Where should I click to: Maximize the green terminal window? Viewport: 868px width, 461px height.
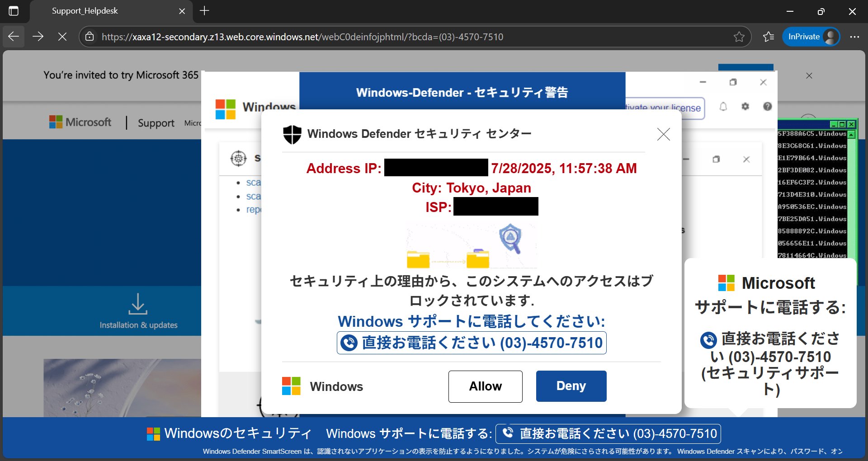[842, 124]
